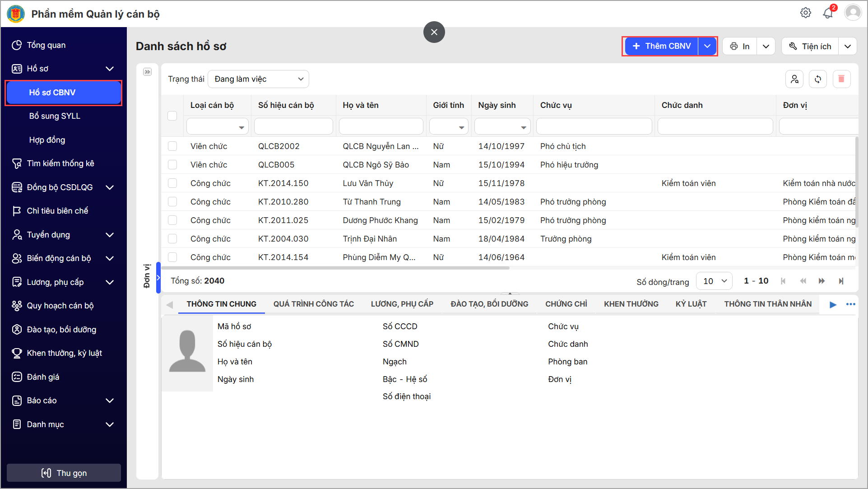Open the Trạng thái status dropdown
Screen dimensions: 868x489
[x=259, y=79]
